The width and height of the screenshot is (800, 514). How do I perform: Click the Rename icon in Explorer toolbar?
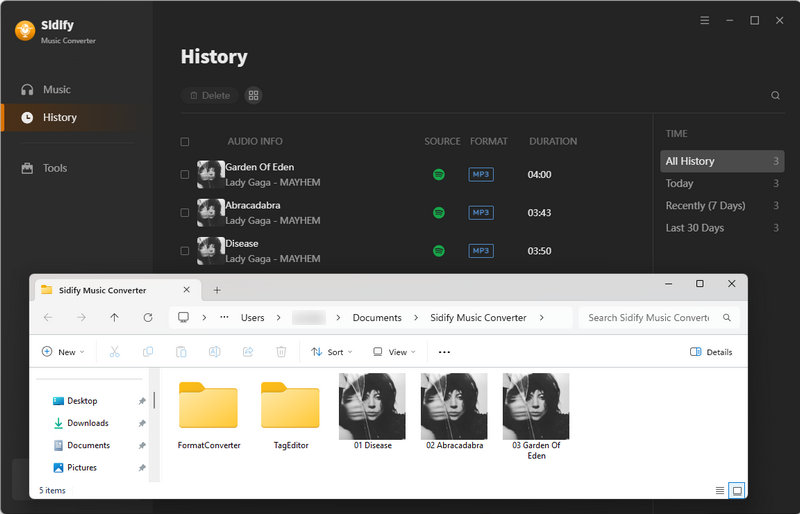215,352
